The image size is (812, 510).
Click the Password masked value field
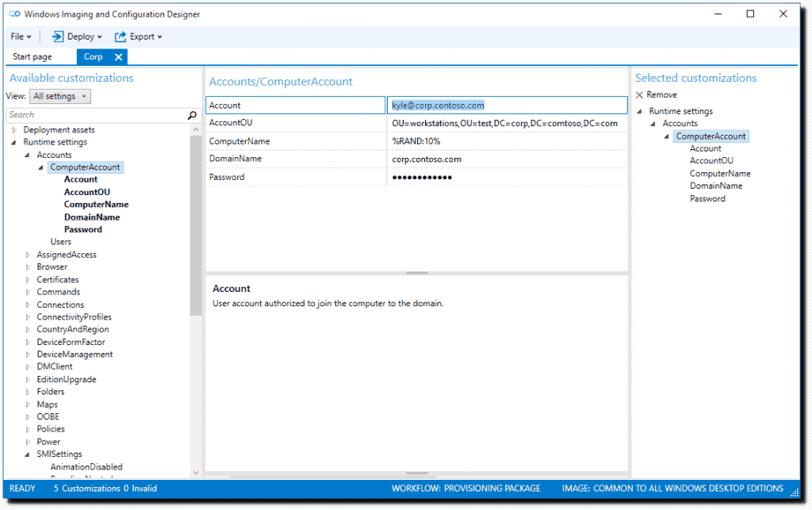507,177
